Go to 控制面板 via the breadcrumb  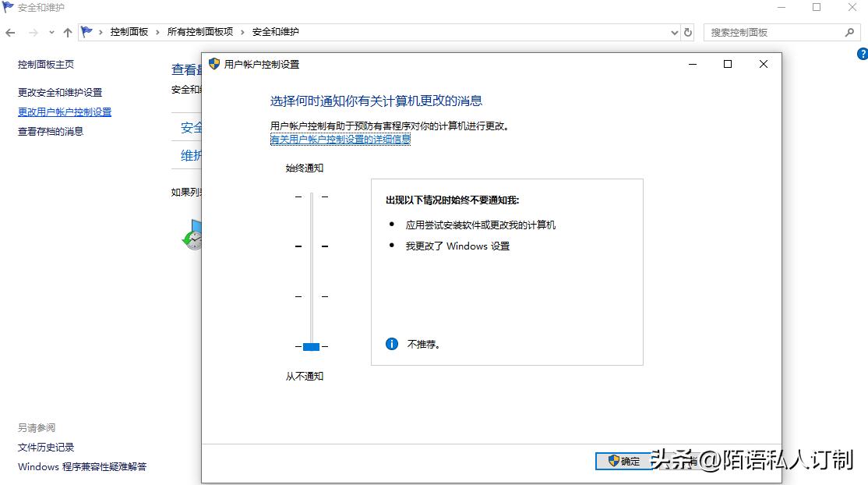point(128,32)
